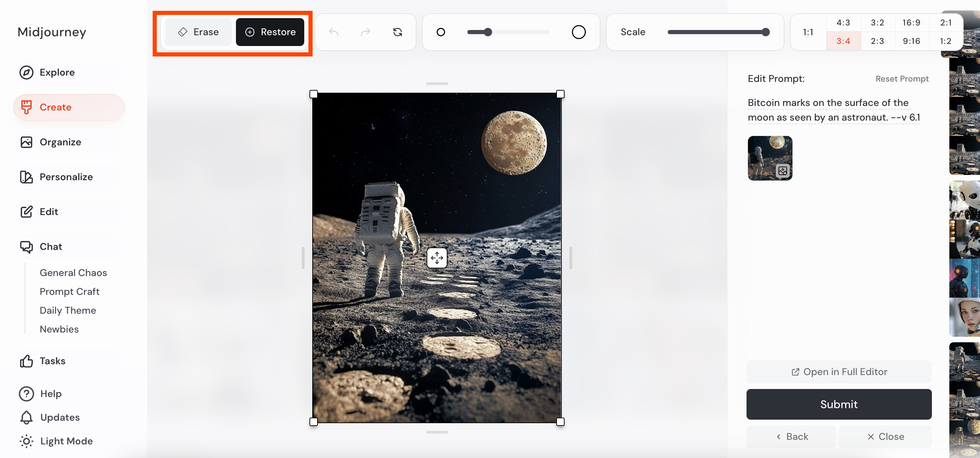Click the redo arrow icon
The width and height of the screenshot is (980, 458).
coord(365,32)
